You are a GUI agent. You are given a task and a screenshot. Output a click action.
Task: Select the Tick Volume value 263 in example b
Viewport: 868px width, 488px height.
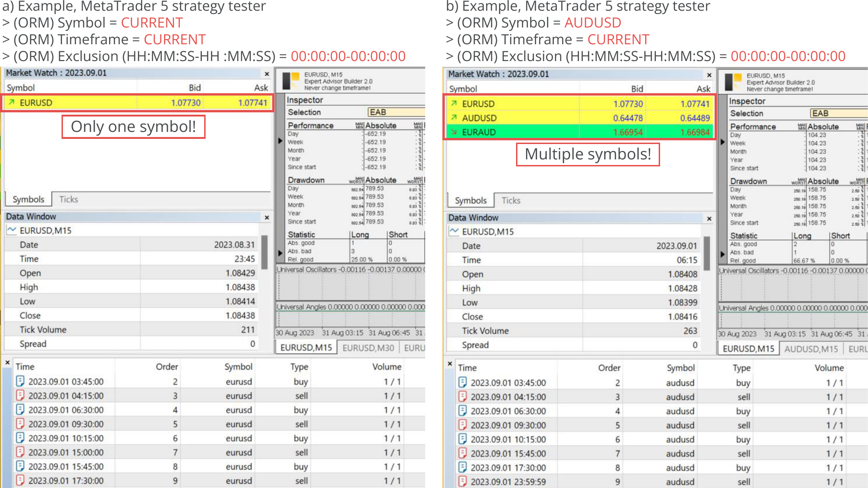click(690, 330)
